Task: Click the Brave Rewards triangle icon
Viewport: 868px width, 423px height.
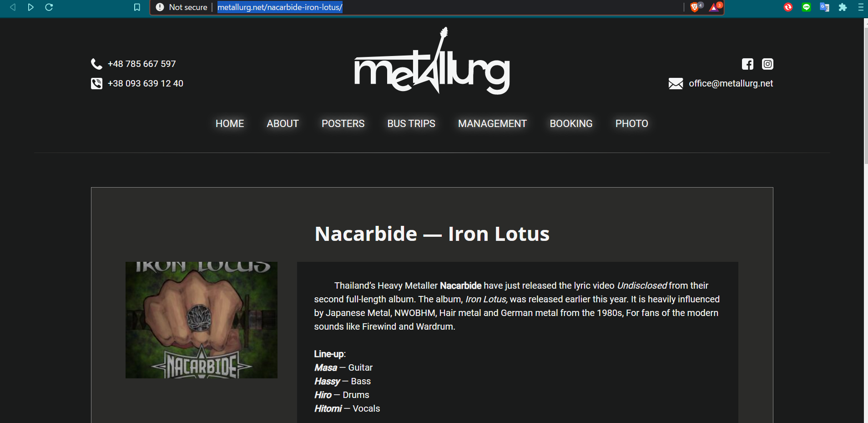Action: 714,7
